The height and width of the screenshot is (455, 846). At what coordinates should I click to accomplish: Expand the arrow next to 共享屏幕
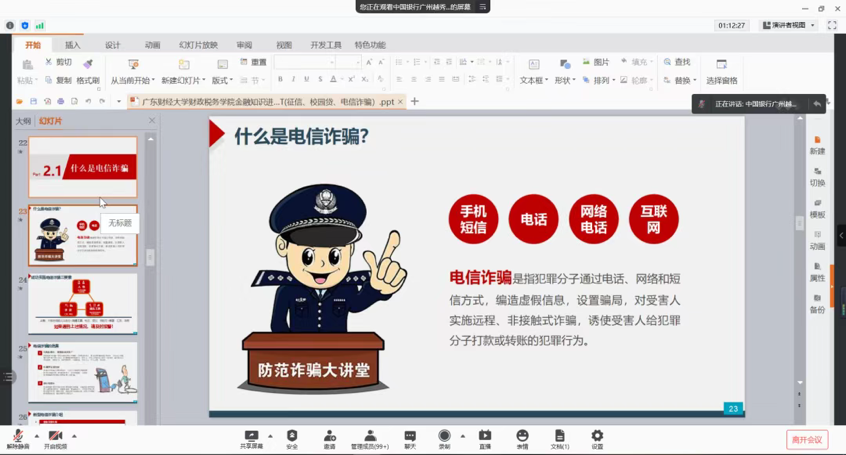(x=270, y=435)
